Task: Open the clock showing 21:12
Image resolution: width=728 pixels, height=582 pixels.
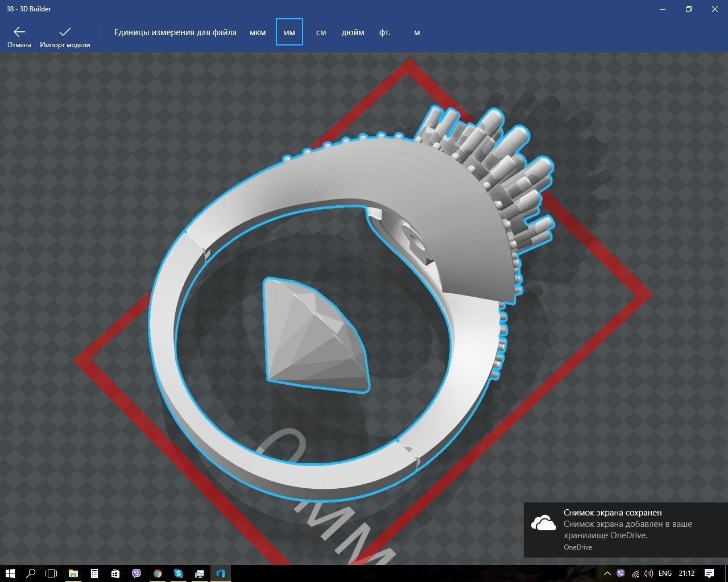Action: click(x=686, y=573)
